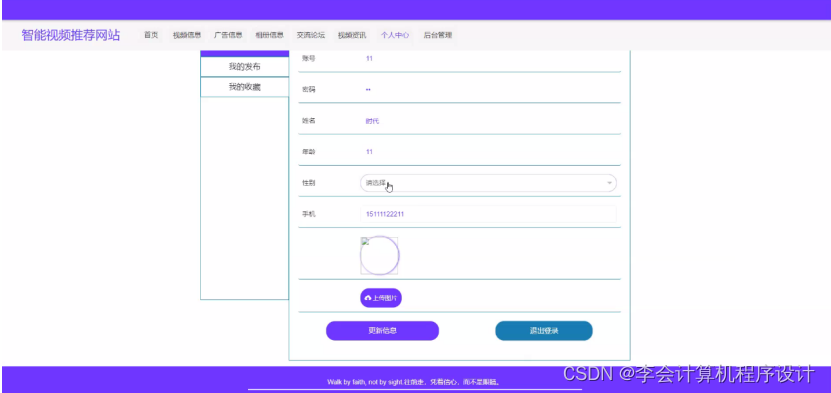Open 我的收藏 in the sidebar
Screen dimensions: 831x393
tap(244, 87)
